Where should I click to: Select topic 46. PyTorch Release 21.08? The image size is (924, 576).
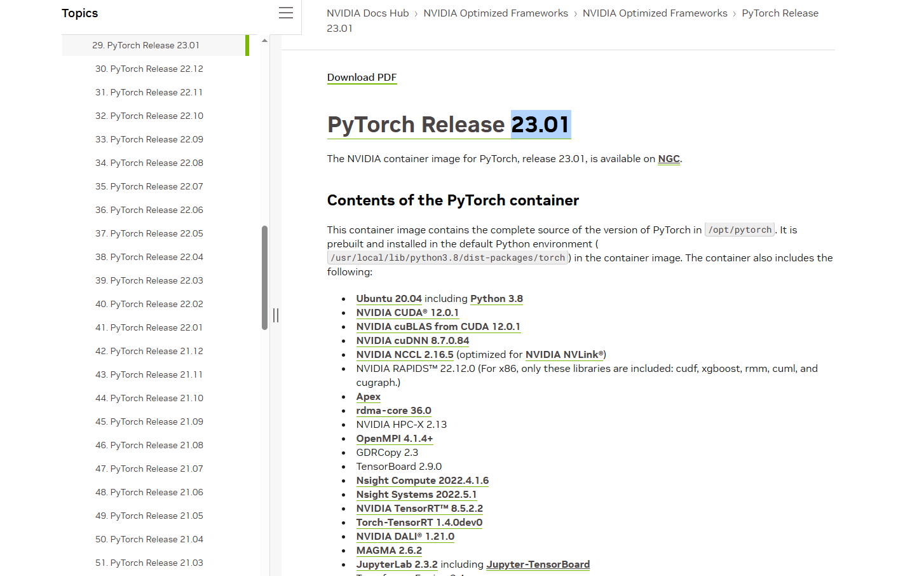[149, 445]
